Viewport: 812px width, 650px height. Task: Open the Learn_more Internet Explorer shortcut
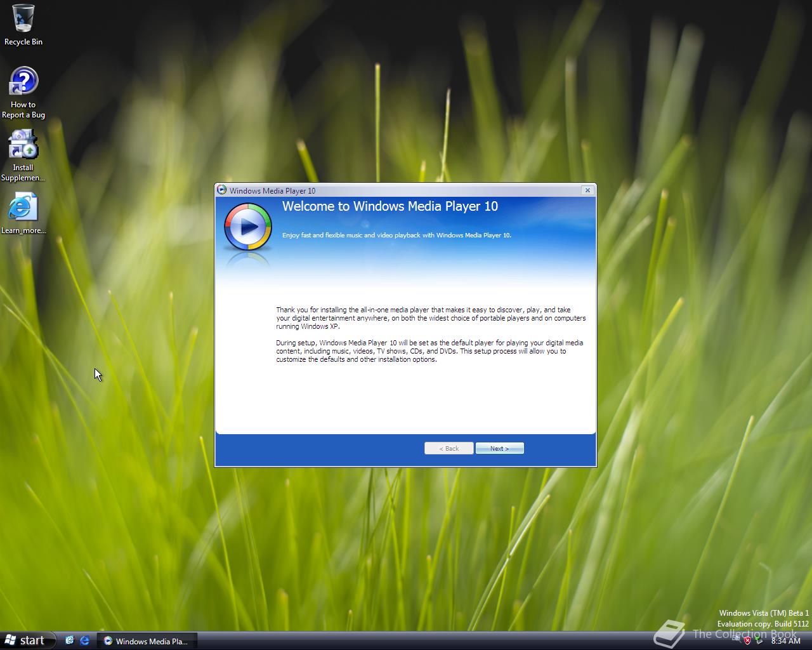[x=23, y=213]
